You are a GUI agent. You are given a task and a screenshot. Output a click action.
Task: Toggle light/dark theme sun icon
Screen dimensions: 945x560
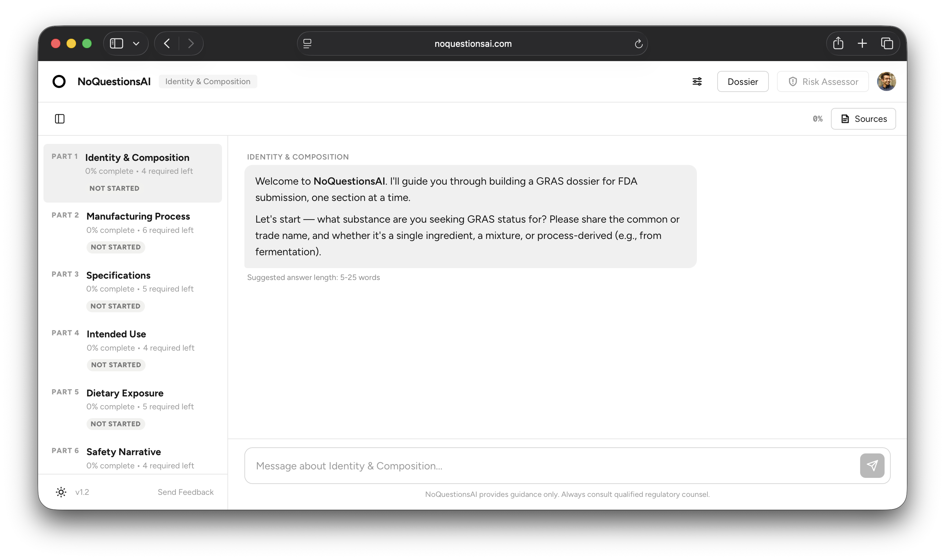(x=61, y=492)
